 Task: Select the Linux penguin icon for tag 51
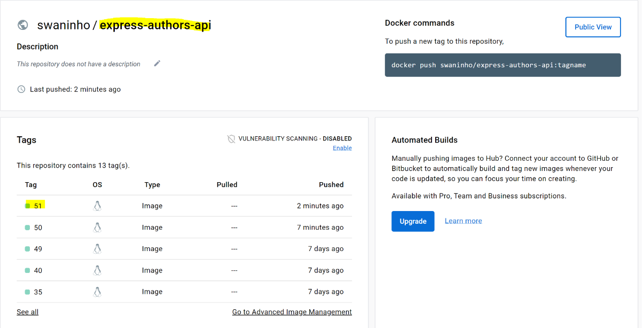click(x=97, y=206)
